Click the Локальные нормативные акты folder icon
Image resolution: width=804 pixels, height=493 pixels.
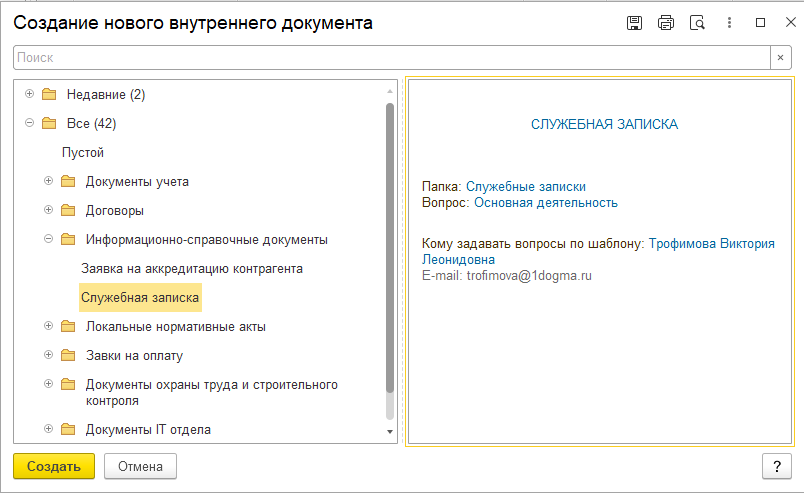pos(68,327)
